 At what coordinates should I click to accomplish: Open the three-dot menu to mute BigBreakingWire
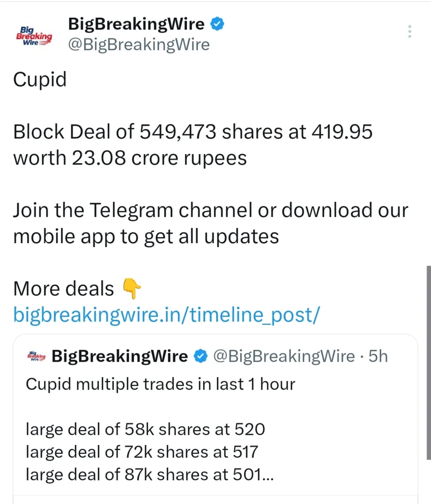409,31
